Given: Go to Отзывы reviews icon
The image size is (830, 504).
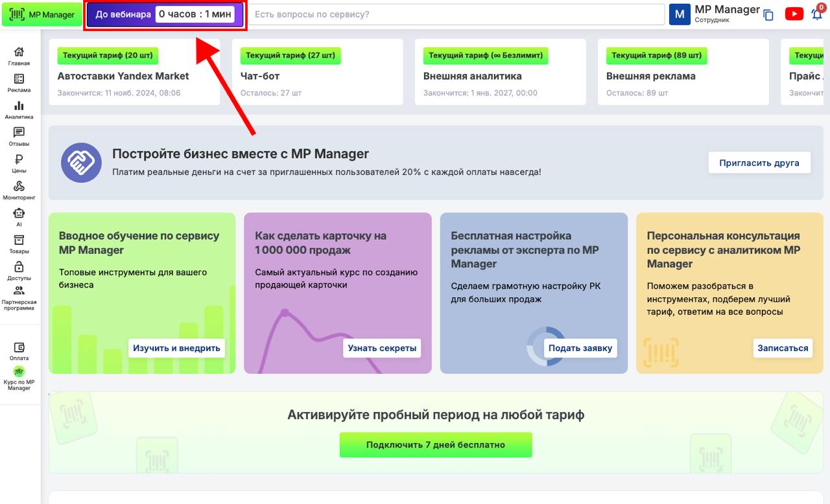Looking at the screenshot, I should tap(19, 133).
